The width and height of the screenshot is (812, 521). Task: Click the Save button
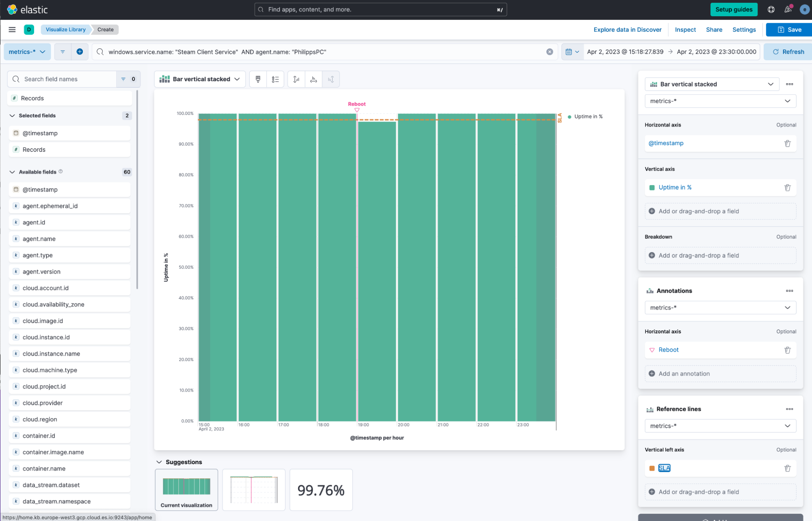(x=789, y=30)
